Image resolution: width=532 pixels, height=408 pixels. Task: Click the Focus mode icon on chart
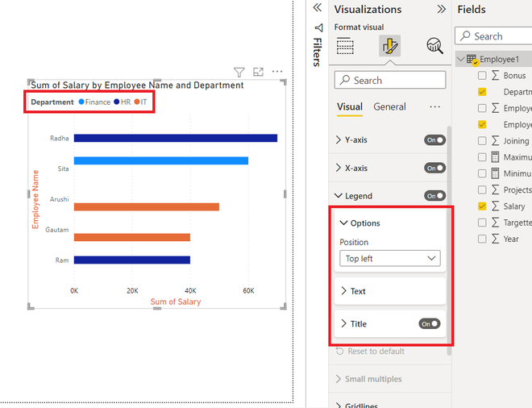pos(258,72)
